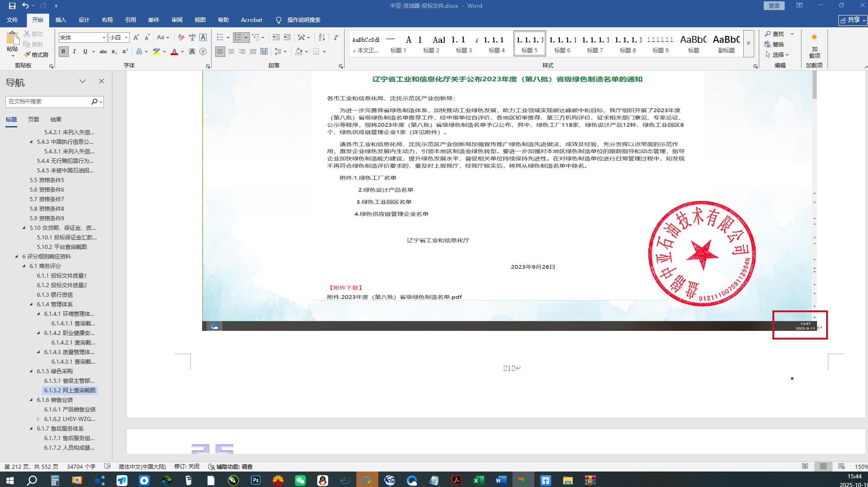Switch to the 审阅 (Review) ribbon tab
This screenshot has width=868, height=487.
(x=177, y=20)
